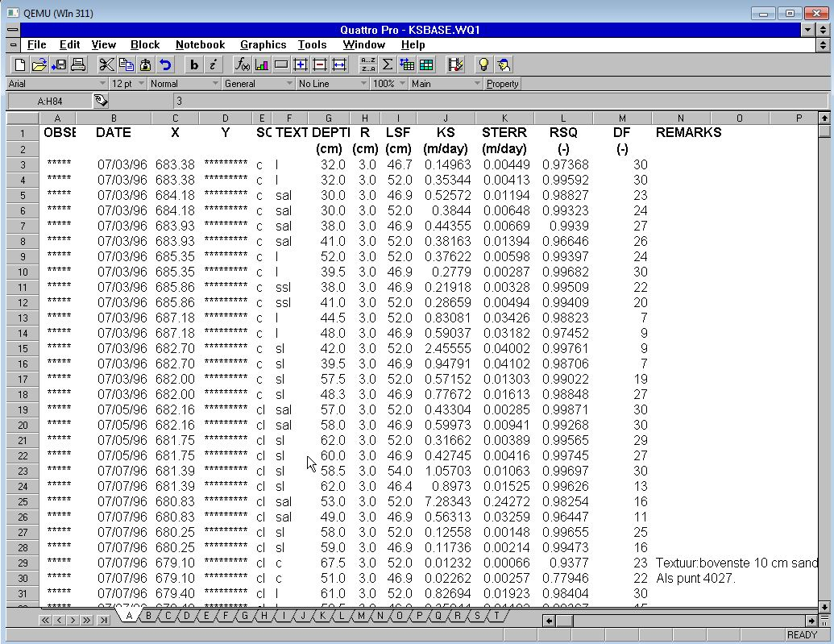Viewport: 834px width, 644px height.
Task: Click the New notebook icon
Action: pyautogui.click(x=20, y=65)
